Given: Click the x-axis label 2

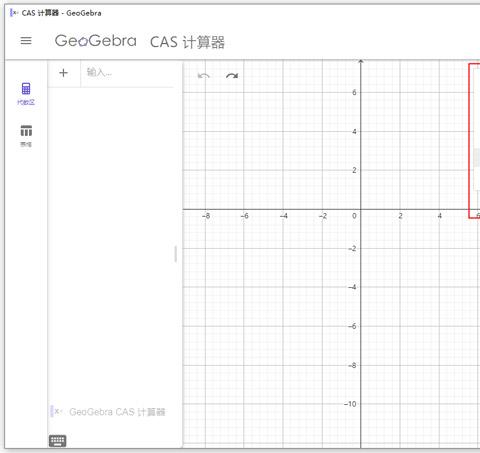Looking at the screenshot, I should click(x=400, y=216).
